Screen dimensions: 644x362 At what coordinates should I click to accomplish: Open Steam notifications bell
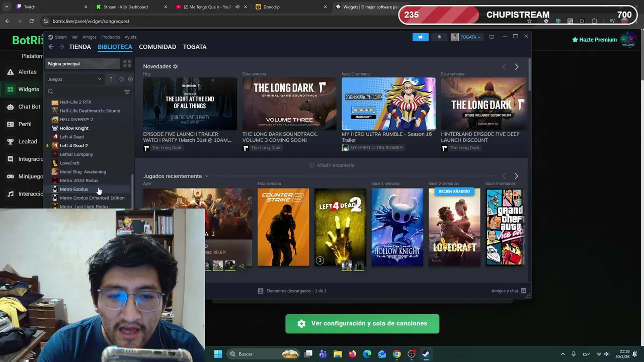tap(439, 37)
